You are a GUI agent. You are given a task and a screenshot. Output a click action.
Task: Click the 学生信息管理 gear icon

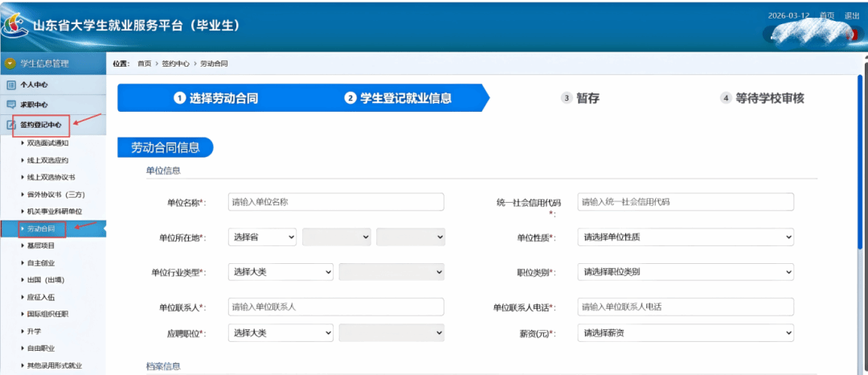click(10, 64)
